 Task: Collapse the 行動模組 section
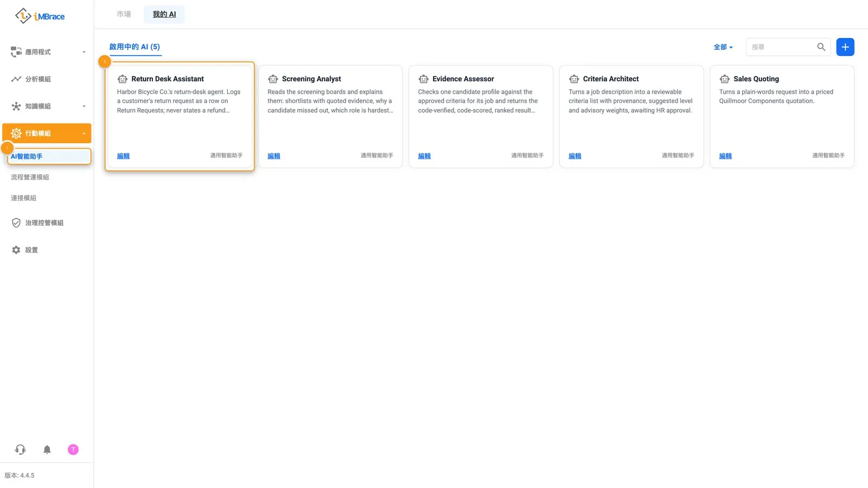pyautogui.click(x=84, y=133)
